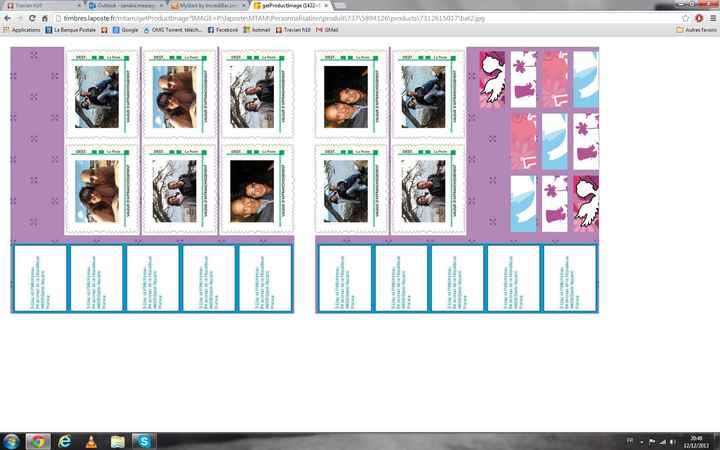Click the top-right stamp on the right sheet
This screenshot has height=450, width=720.
(428, 94)
